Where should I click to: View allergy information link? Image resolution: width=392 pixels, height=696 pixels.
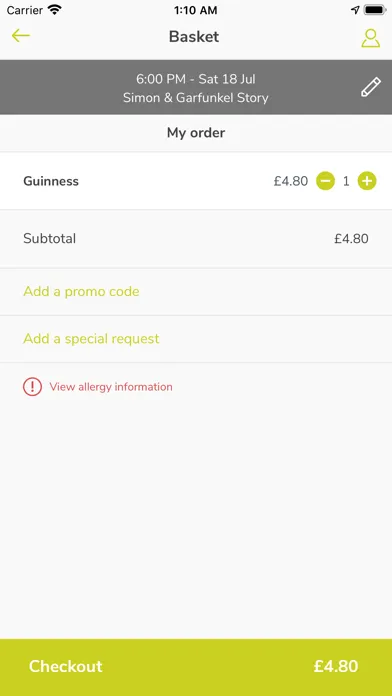pyautogui.click(x=111, y=387)
